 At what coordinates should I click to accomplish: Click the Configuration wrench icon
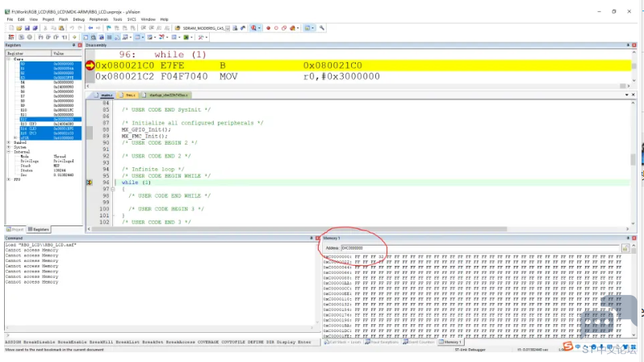(x=322, y=28)
